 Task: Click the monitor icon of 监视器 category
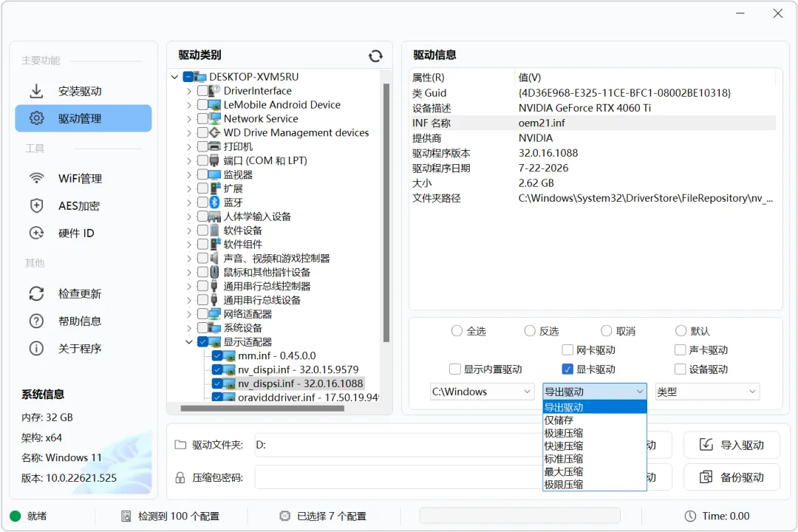(215, 174)
